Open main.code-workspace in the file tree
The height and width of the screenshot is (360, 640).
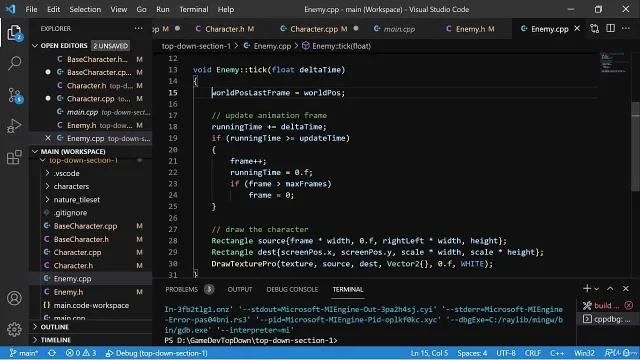click(91, 305)
